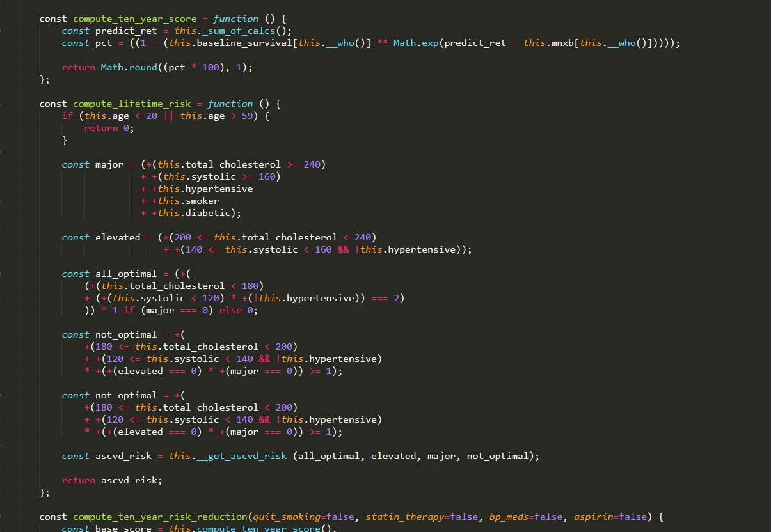Click the 'this.total_cholesterol < 180' expression
771x532 pixels.
pos(180,286)
